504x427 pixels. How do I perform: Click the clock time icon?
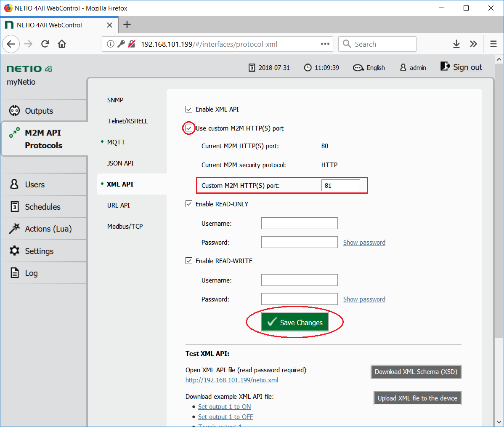pyautogui.click(x=308, y=67)
